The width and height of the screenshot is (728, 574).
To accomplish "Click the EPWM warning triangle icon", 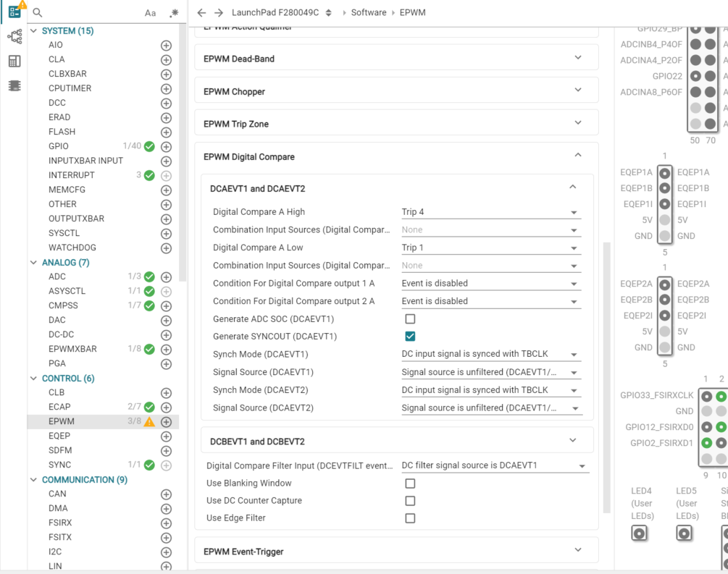I will (x=149, y=421).
